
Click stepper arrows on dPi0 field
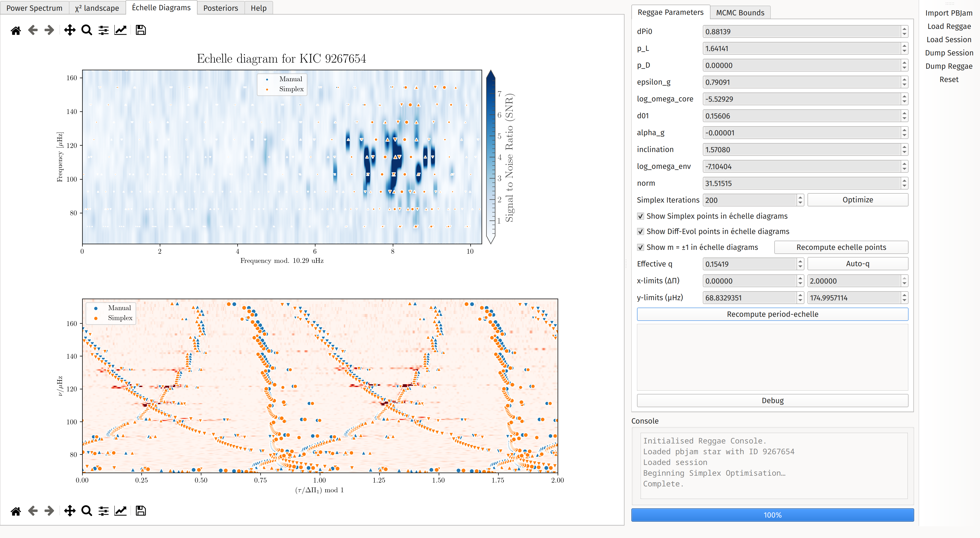coord(904,32)
